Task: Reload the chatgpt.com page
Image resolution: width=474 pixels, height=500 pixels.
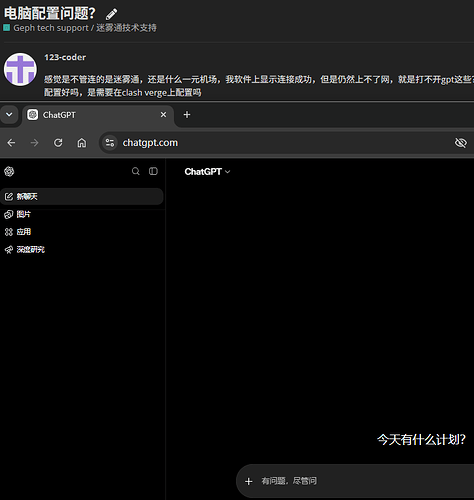Action: [x=58, y=143]
